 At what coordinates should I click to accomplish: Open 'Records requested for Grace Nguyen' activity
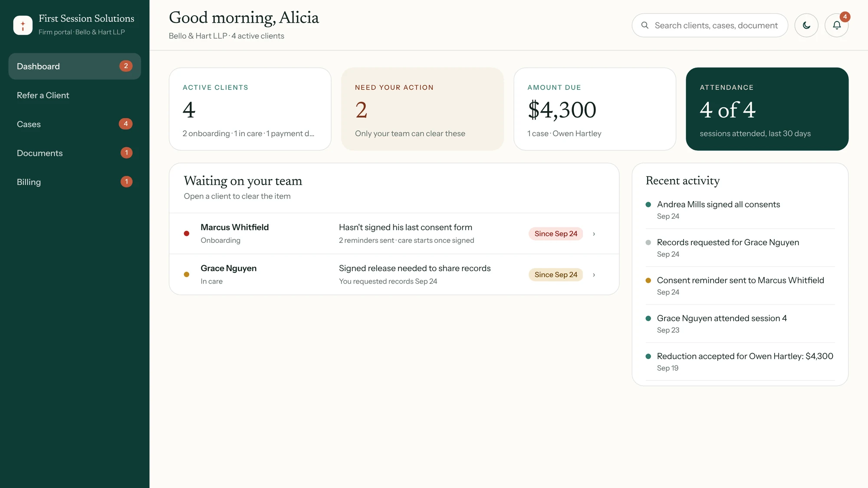point(740,248)
